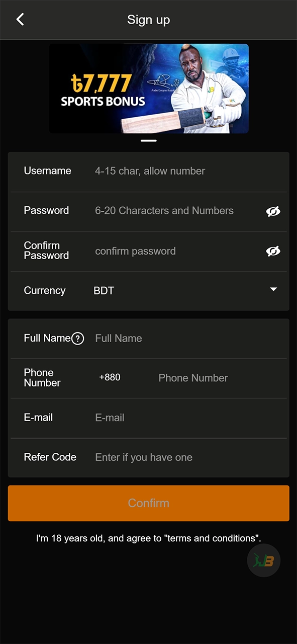Click the +880 country code selector
The image size is (297, 644).
tap(110, 378)
